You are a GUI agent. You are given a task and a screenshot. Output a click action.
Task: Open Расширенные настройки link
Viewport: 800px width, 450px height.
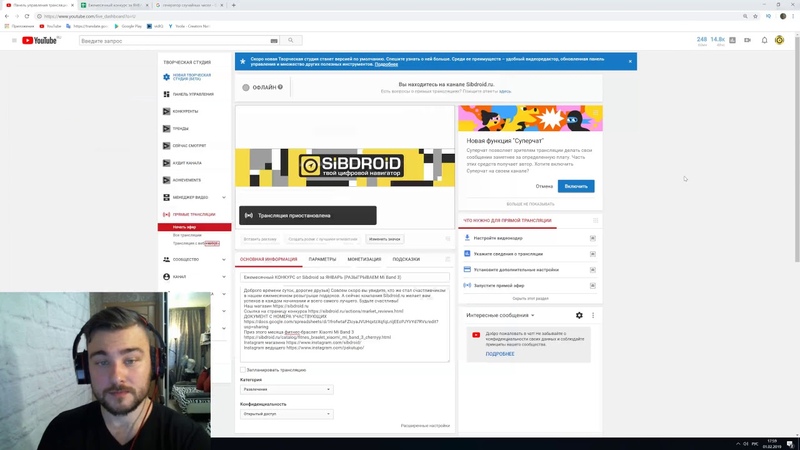pos(425,426)
